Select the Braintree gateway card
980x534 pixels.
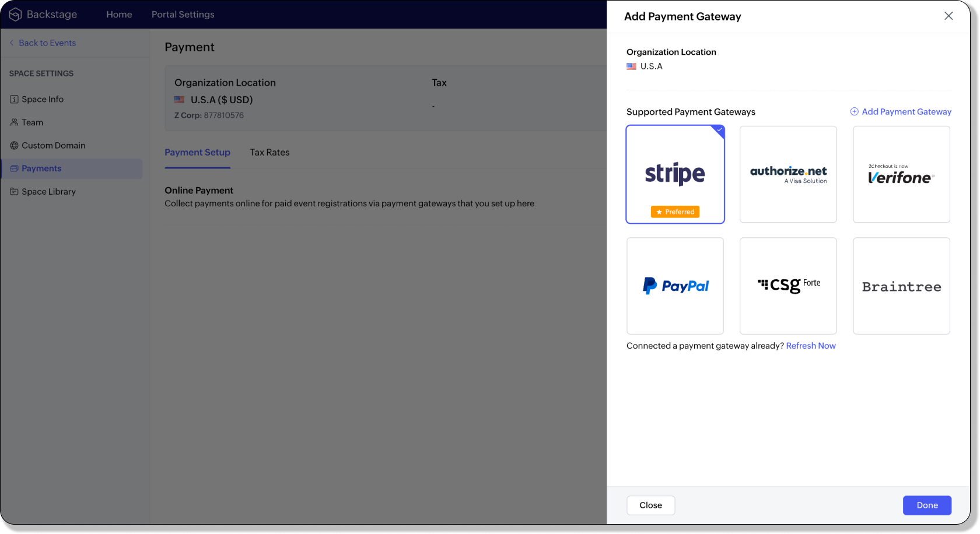tap(901, 286)
